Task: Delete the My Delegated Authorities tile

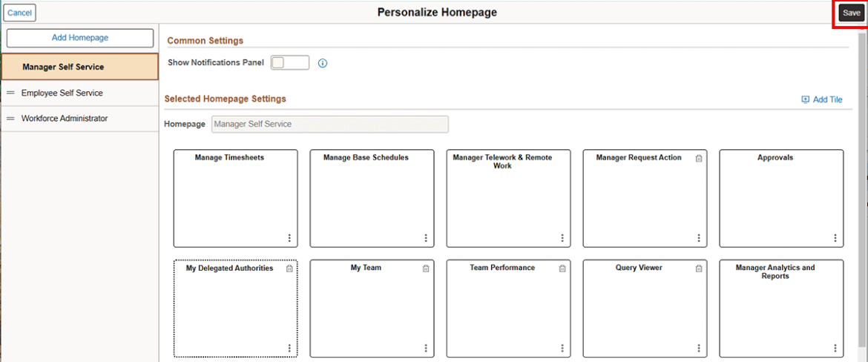Action: point(289,269)
